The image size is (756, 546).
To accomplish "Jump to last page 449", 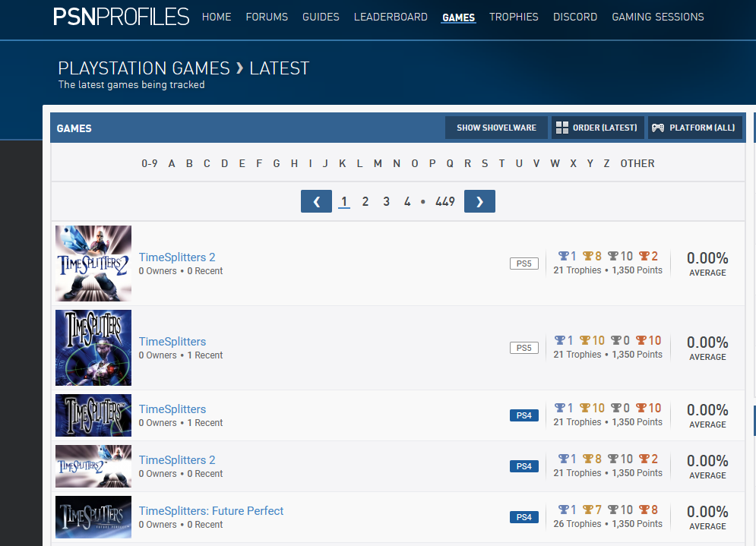I will coord(445,201).
